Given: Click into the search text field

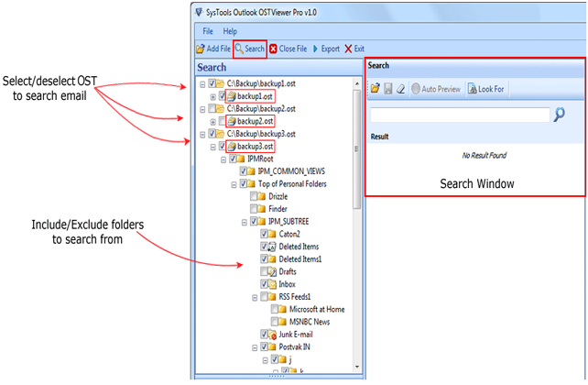Looking at the screenshot, I should pos(460,115).
